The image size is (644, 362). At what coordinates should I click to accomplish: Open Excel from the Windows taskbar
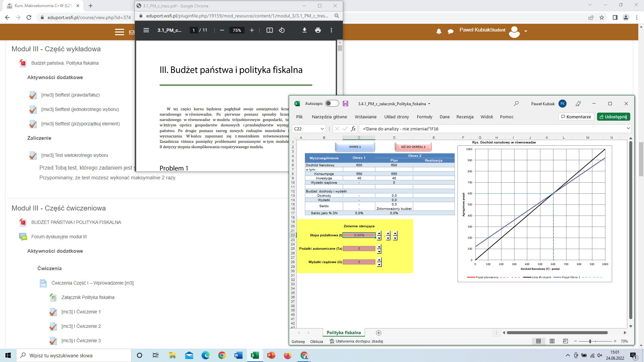click(255, 355)
